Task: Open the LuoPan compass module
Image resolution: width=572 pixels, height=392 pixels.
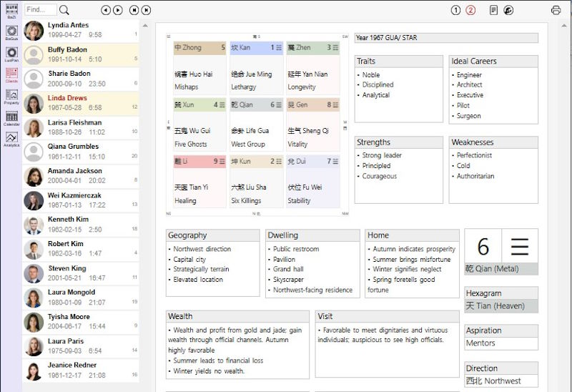Action: (x=11, y=54)
